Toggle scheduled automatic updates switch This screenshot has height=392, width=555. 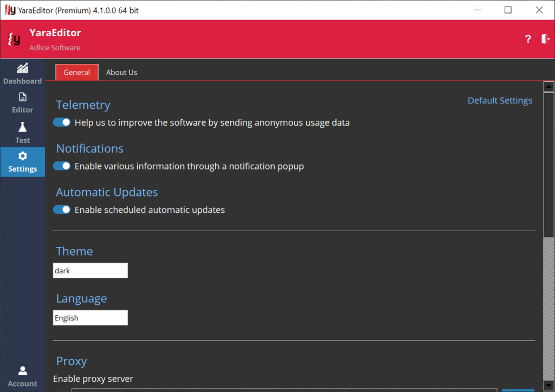click(62, 210)
